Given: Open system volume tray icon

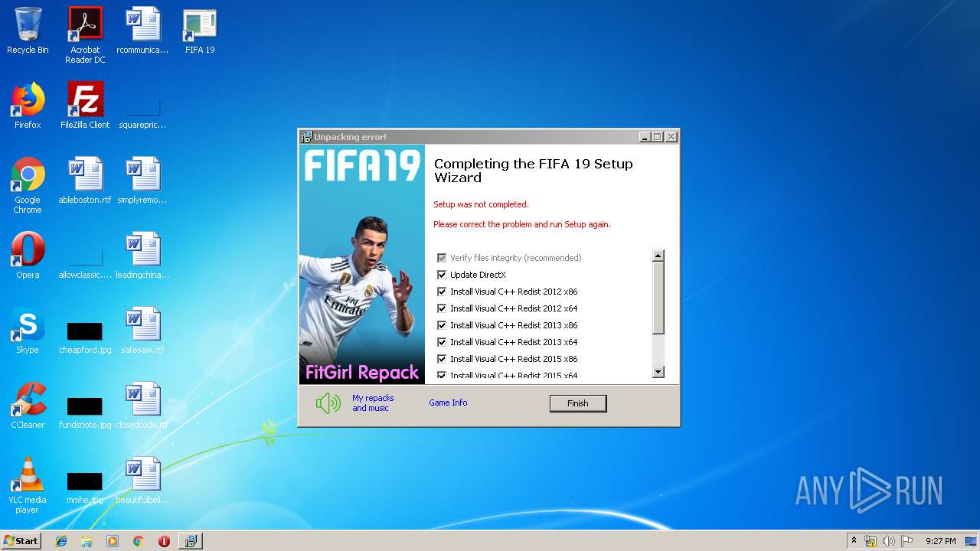Looking at the screenshot, I should (889, 541).
